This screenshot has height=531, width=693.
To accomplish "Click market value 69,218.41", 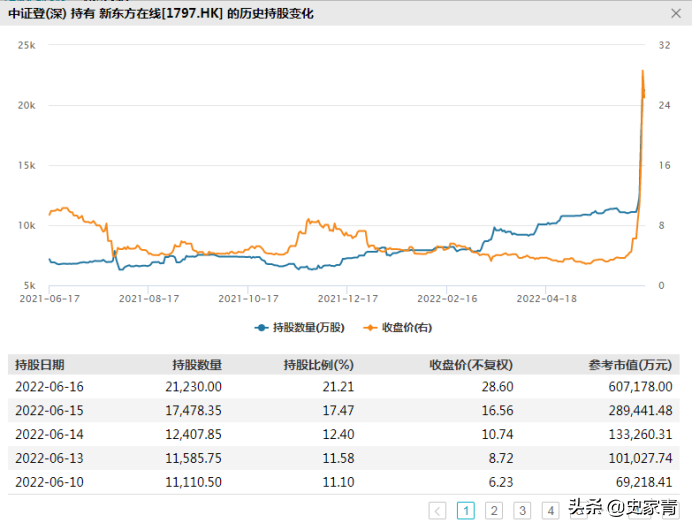I will pos(644,482).
